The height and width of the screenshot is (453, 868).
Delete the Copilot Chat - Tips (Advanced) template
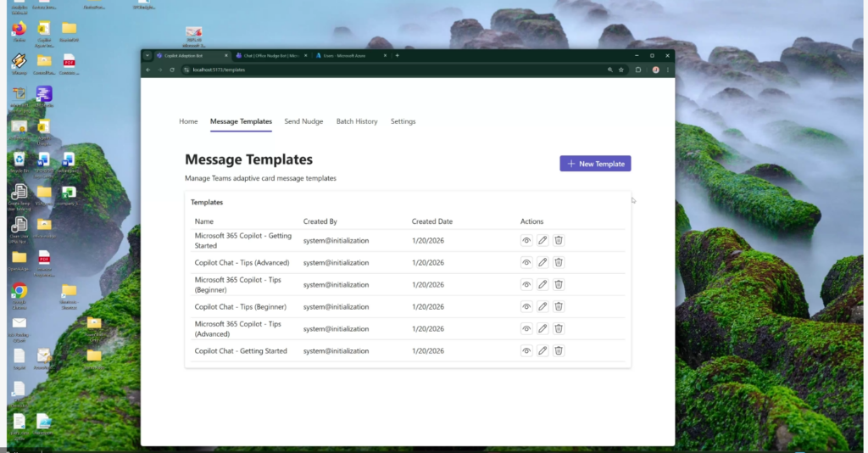pyautogui.click(x=559, y=263)
